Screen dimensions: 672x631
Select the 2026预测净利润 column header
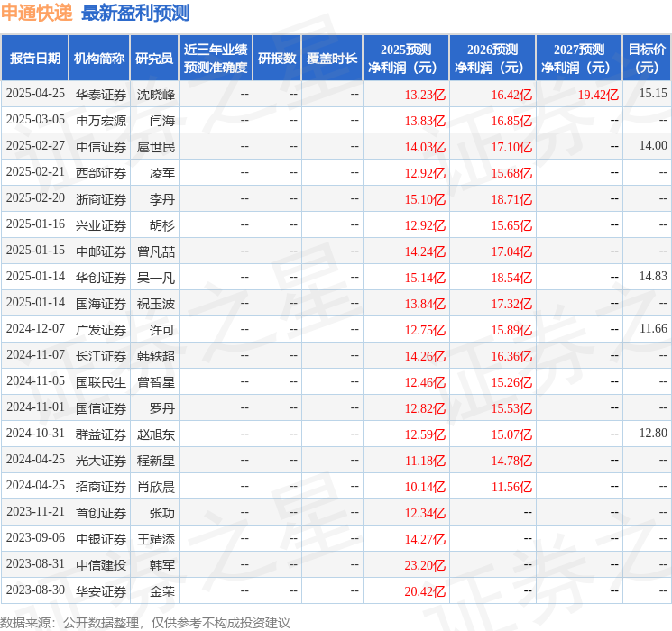tap(492, 59)
